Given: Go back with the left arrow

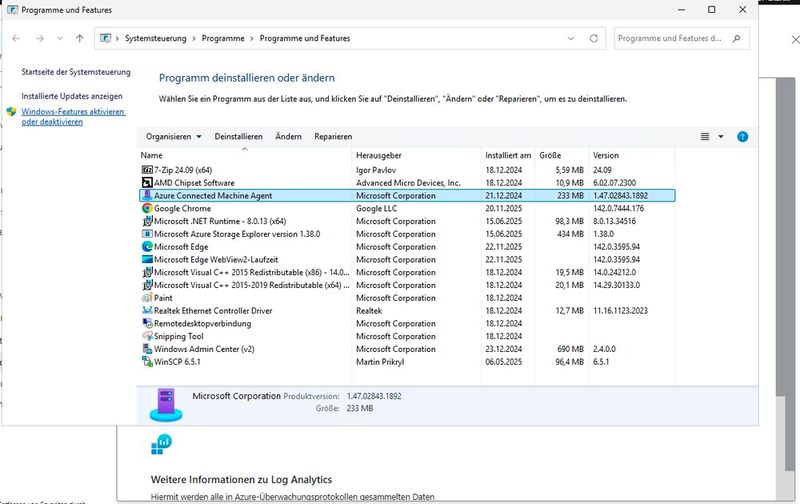Looking at the screenshot, I should pos(16,38).
